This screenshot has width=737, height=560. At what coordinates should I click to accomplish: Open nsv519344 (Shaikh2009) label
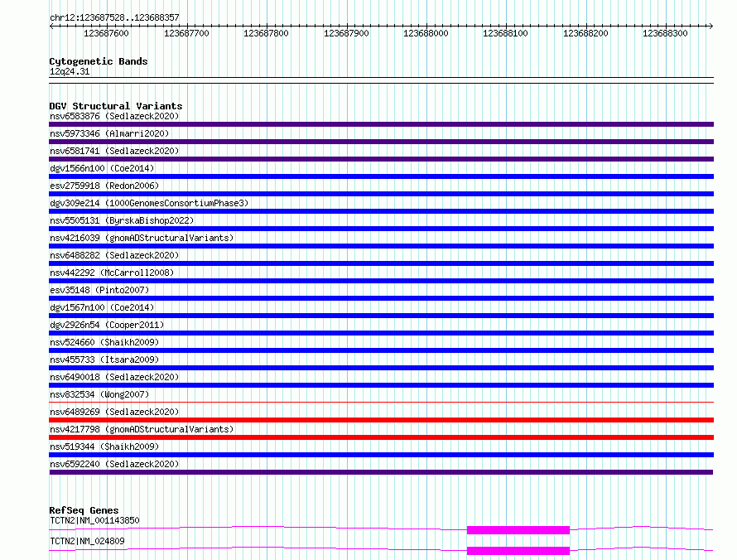click(104, 447)
